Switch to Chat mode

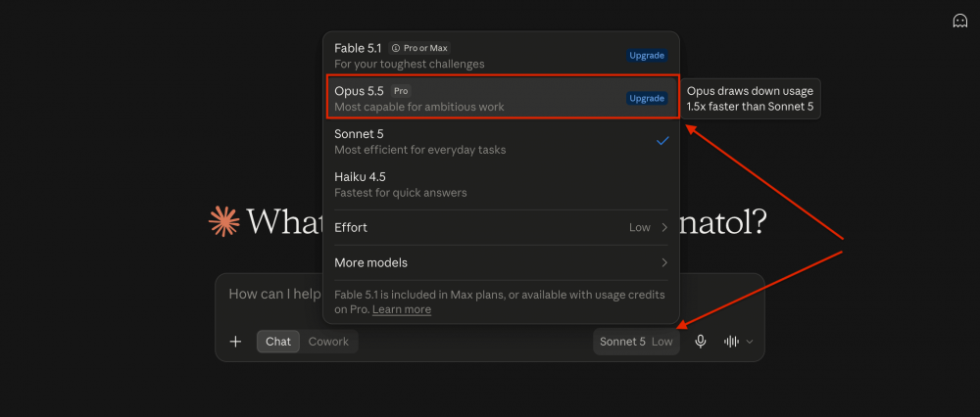click(x=278, y=342)
